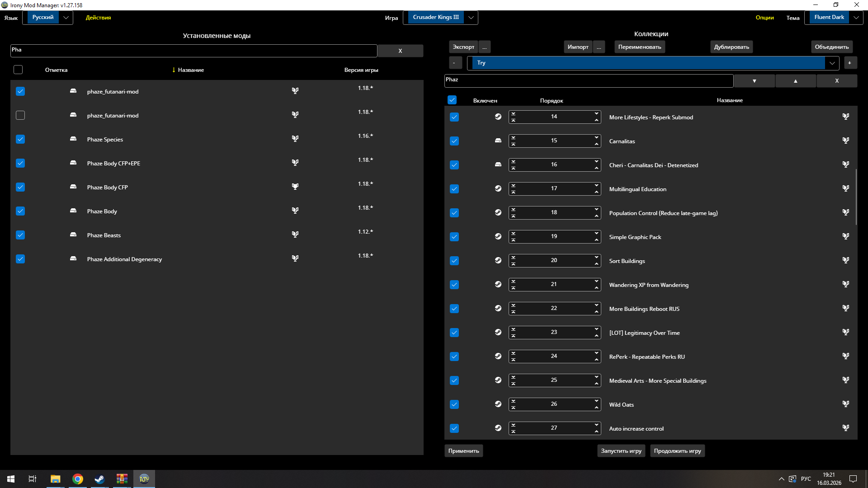Viewport: 868px width, 488px height.
Task: Jump to next search match with down arrow button
Action: click(754, 81)
